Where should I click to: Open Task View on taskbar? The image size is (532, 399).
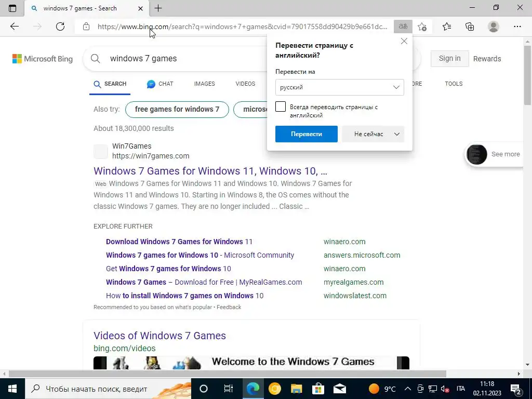click(x=229, y=389)
